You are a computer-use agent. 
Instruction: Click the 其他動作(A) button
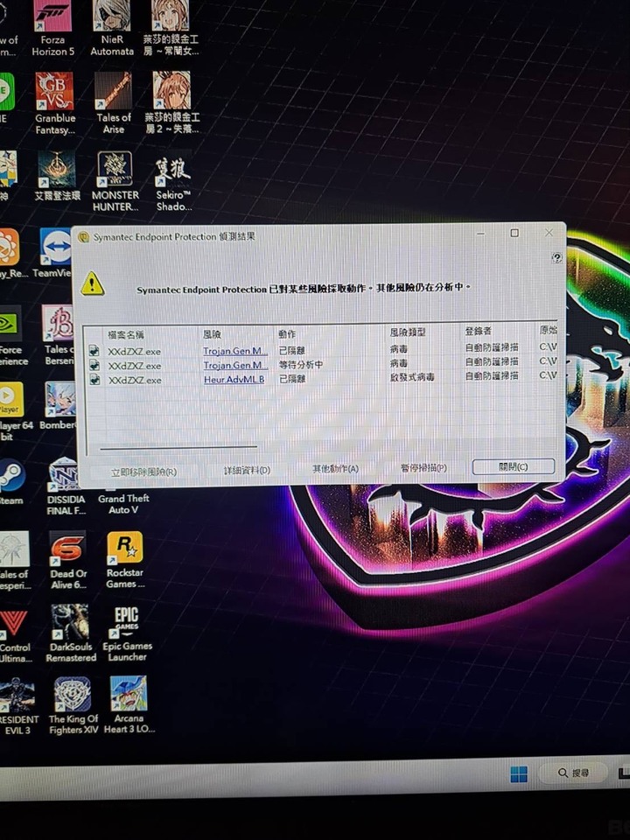[x=335, y=469]
